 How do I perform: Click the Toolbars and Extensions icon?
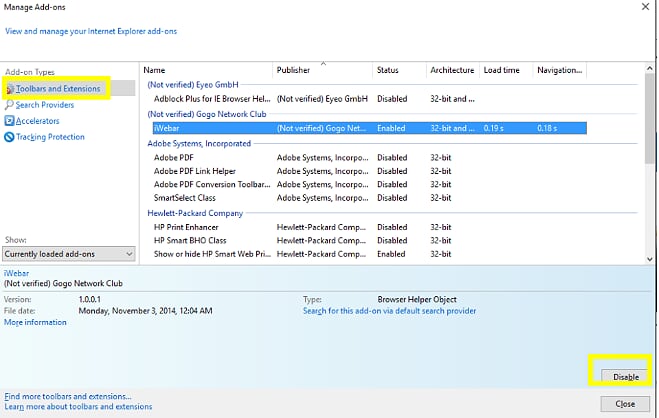click(10, 89)
